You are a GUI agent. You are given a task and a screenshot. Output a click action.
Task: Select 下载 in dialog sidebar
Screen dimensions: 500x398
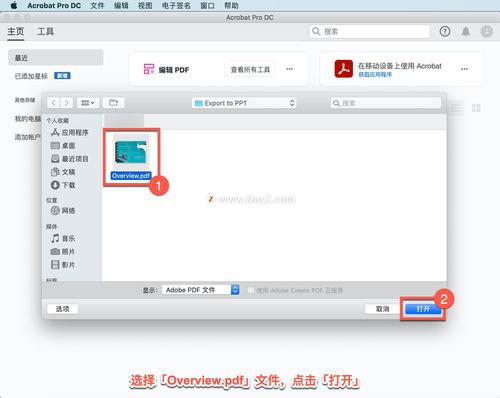coord(63,185)
